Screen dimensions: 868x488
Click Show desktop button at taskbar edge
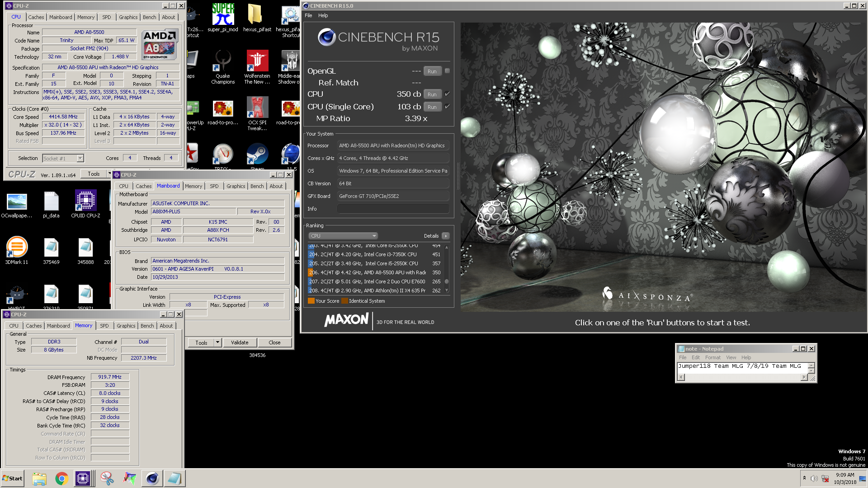tap(863, 479)
